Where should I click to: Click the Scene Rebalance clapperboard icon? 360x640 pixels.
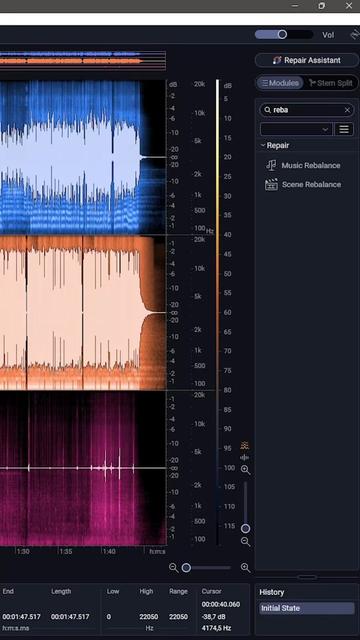click(271, 185)
